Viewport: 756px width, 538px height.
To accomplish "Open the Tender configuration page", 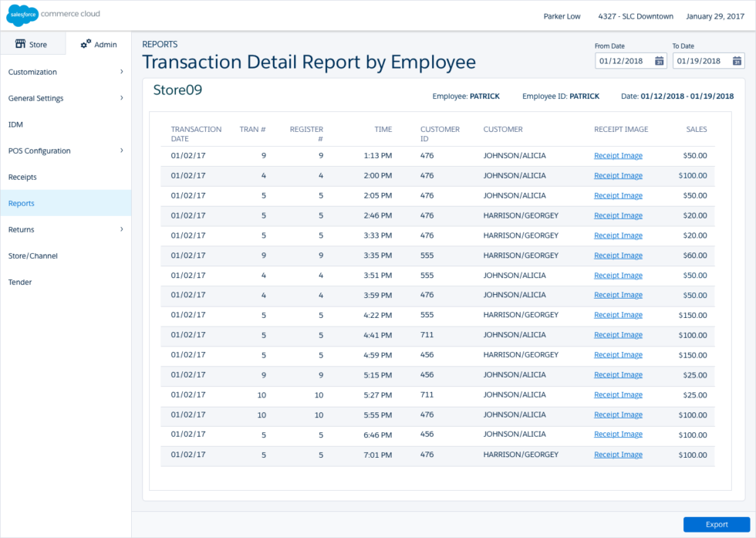I will (20, 282).
